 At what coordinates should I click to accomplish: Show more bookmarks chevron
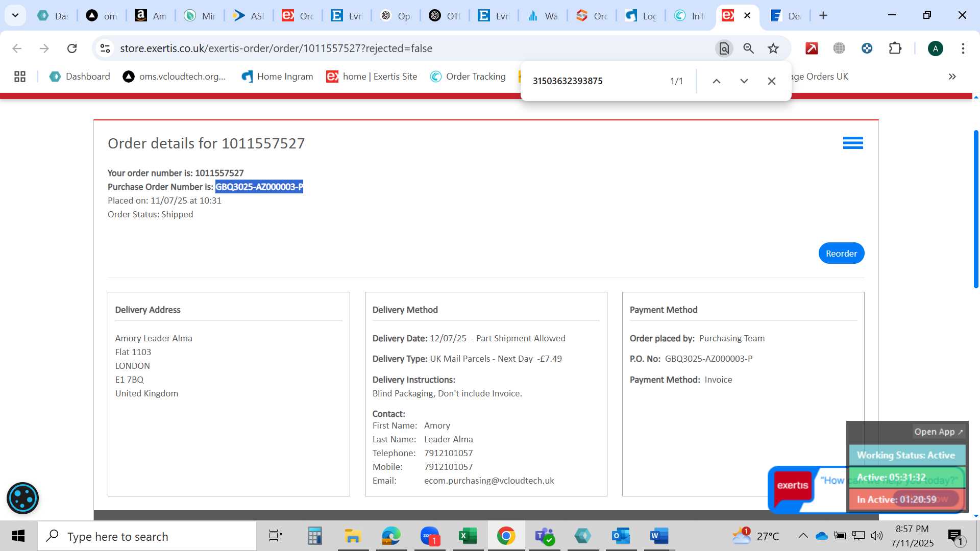click(952, 77)
